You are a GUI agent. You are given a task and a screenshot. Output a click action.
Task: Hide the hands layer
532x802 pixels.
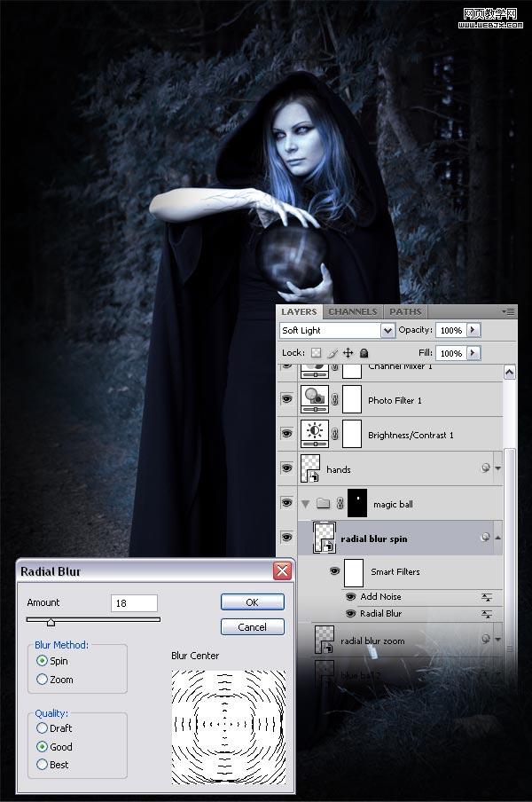click(286, 468)
